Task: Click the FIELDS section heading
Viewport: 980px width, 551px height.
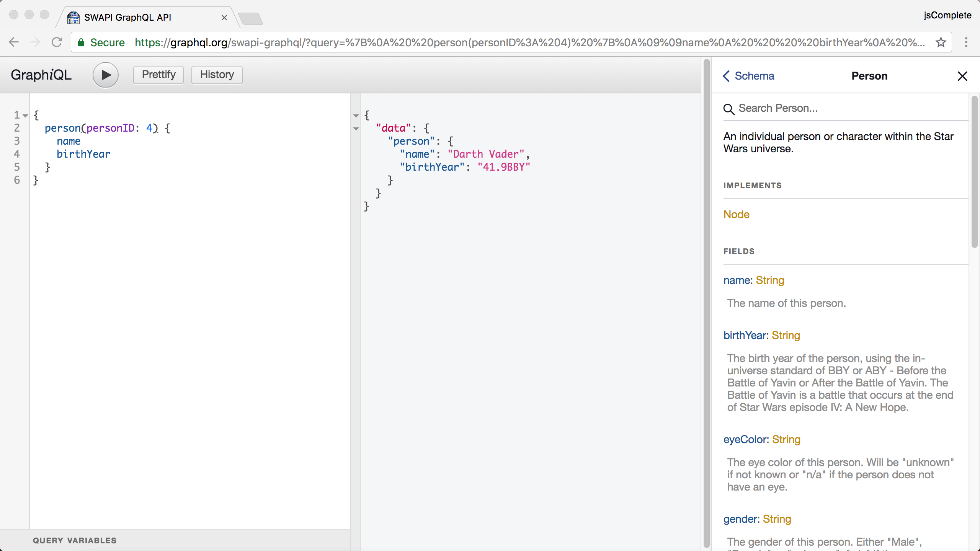Action: pos(739,251)
